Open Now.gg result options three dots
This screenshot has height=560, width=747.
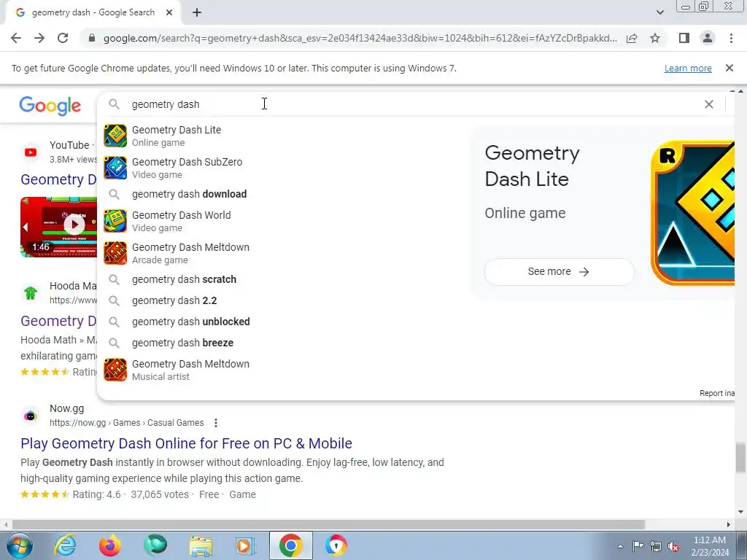(x=216, y=423)
